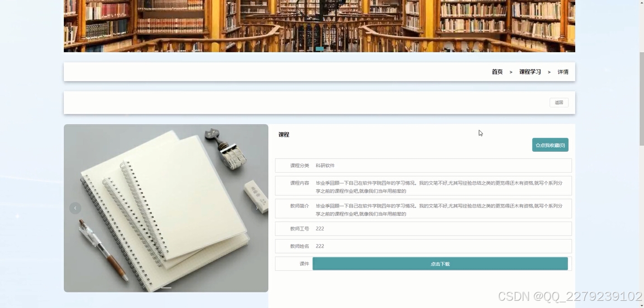Click the right arrow to view next course image

coord(257,208)
